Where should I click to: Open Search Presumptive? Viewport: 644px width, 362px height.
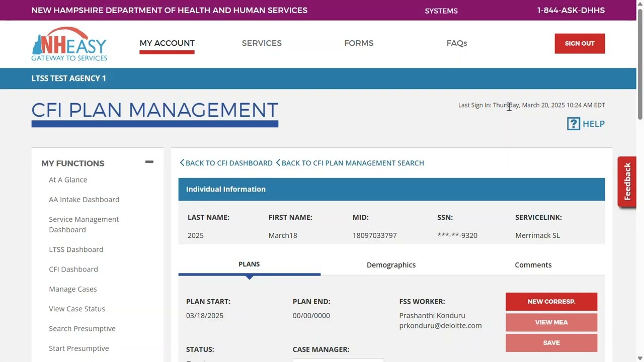coord(82,329)
